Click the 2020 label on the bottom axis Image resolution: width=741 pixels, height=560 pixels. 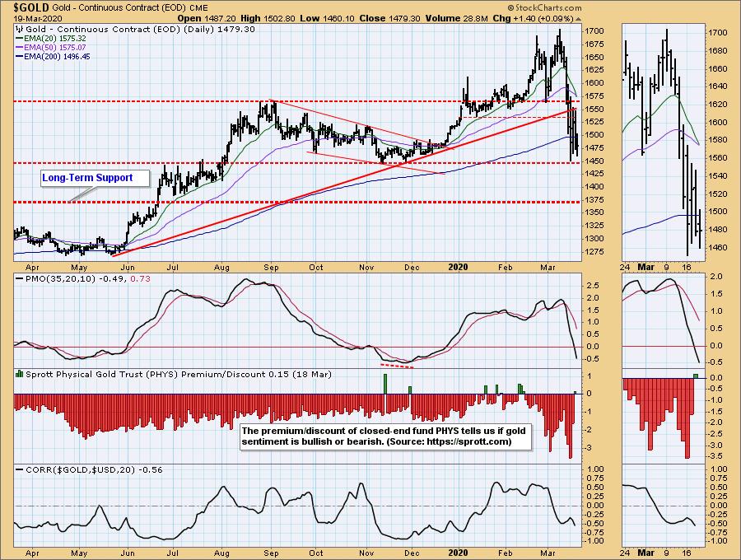[x=458, y=553]
